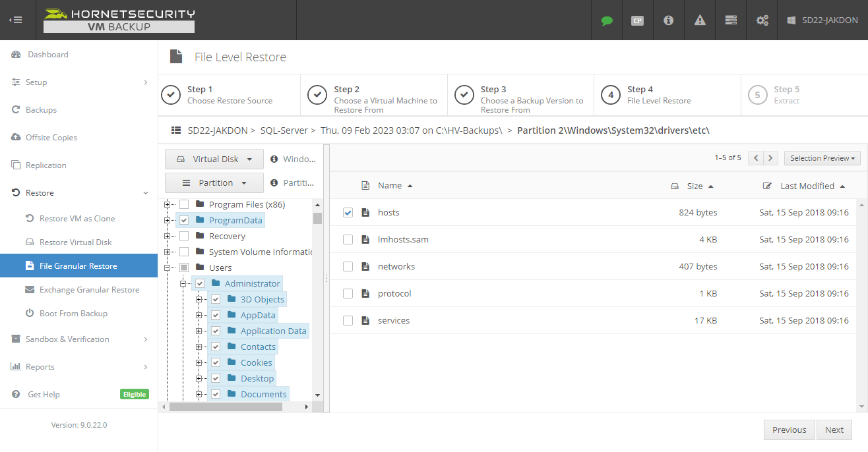Open the info icon in the top toolbar
This screenshot has width=868, height=452.
(x=668, y=20)
